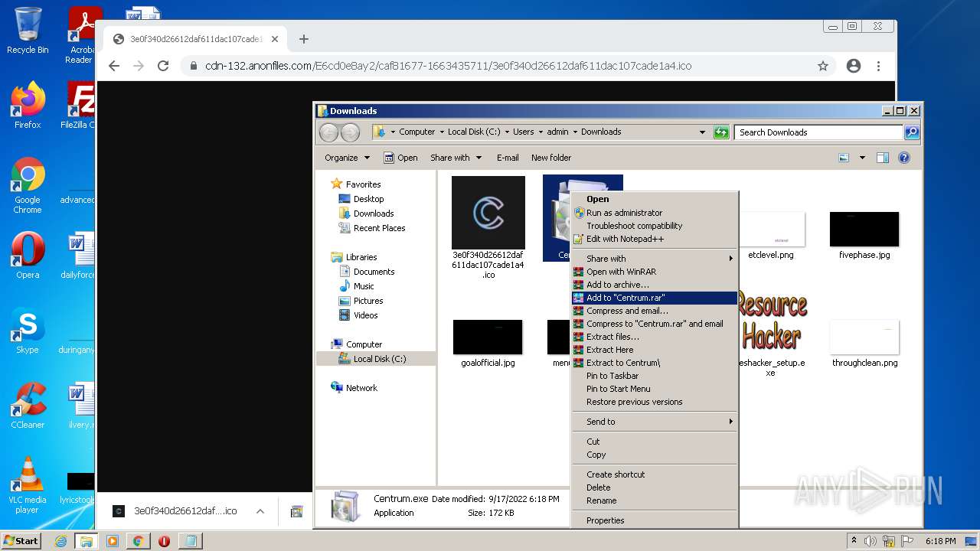The image size is (980, 551).
Task: Select fivephase.jpg thumbnail
Action: (x=864, y=230)
